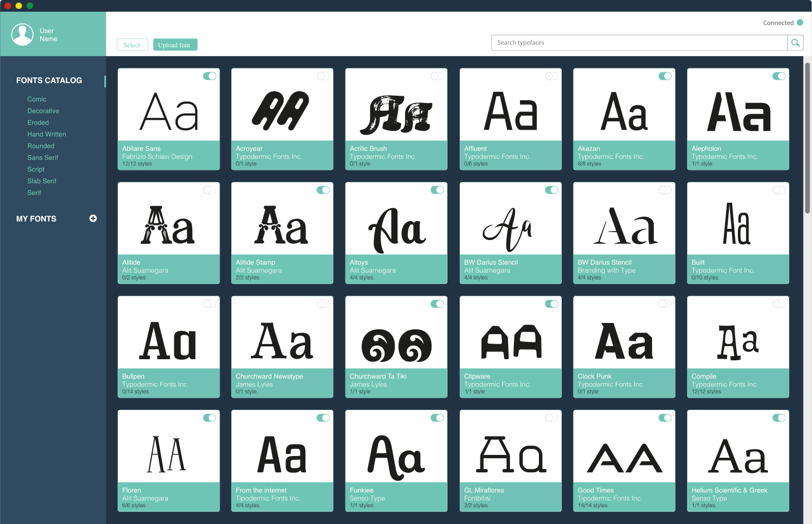The height and width of the screenshot is (524, 812).
Task: Click the Helium Scientific & Greek title
Action: (730, 490)
